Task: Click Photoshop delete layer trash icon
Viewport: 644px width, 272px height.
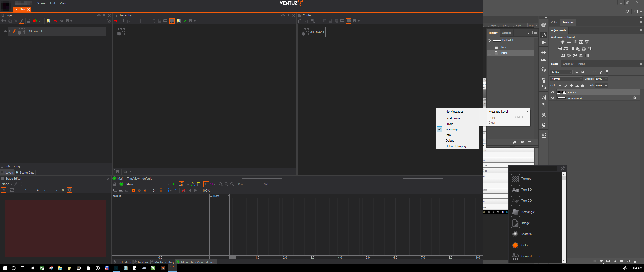Action: tap(635, 261)
